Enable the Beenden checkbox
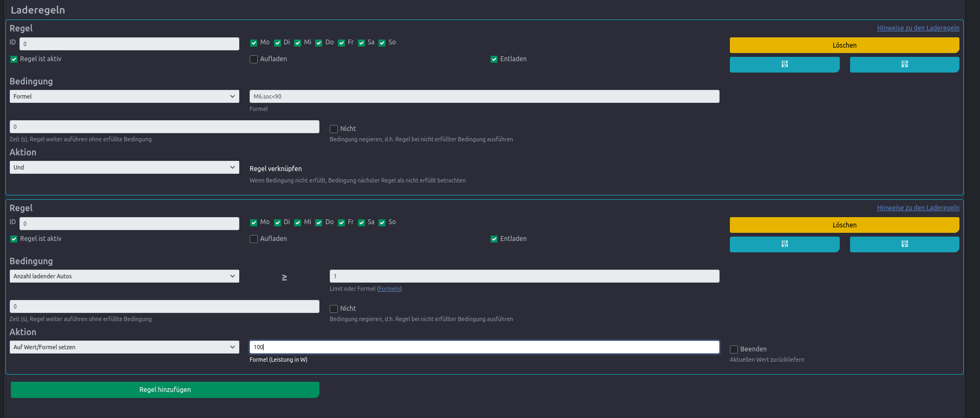Screen dimensions: 980x418 point(734,350)
